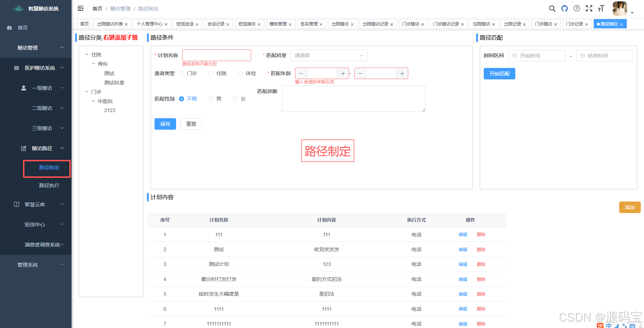Open 路径执行 in sidebar
The width and height of the screenshot is (644, 328).
(49, 185)
